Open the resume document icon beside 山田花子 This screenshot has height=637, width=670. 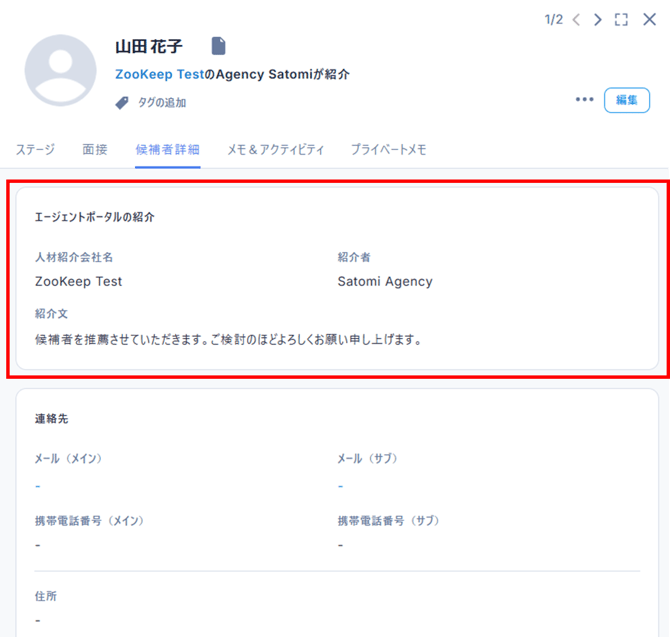click(219, 46)
